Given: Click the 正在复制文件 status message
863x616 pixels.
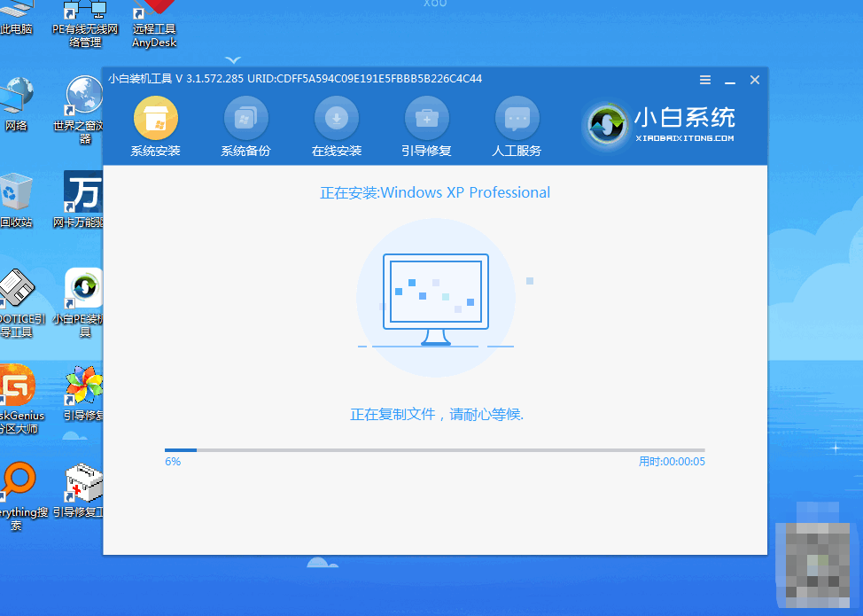Looking at the screenshot, I should (x=434, y=415).
